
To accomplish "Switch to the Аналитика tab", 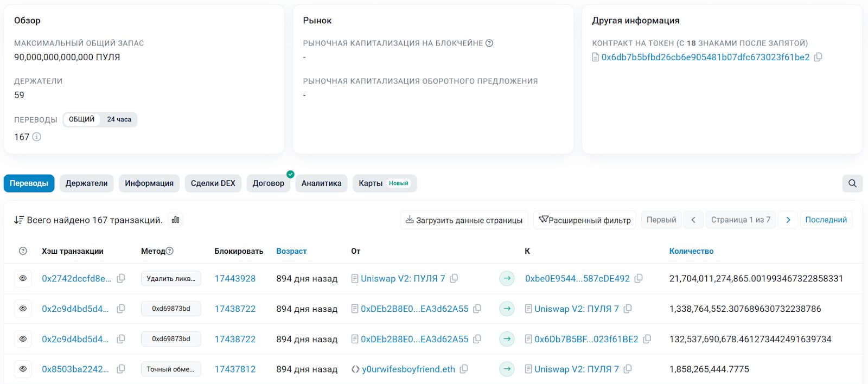I will coord(322,183).
